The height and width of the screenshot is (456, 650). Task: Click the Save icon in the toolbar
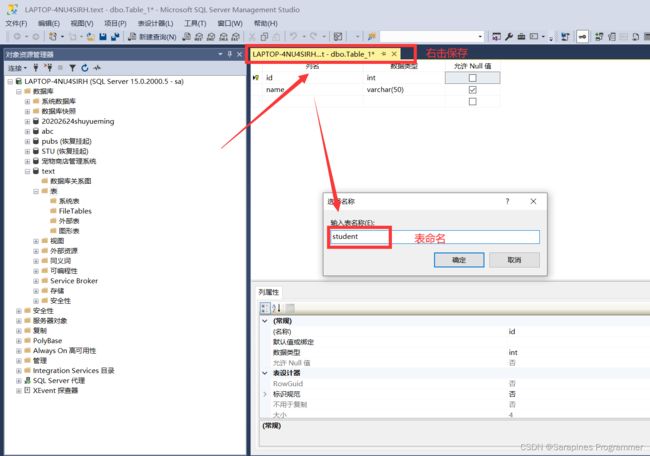click(103, 37)
